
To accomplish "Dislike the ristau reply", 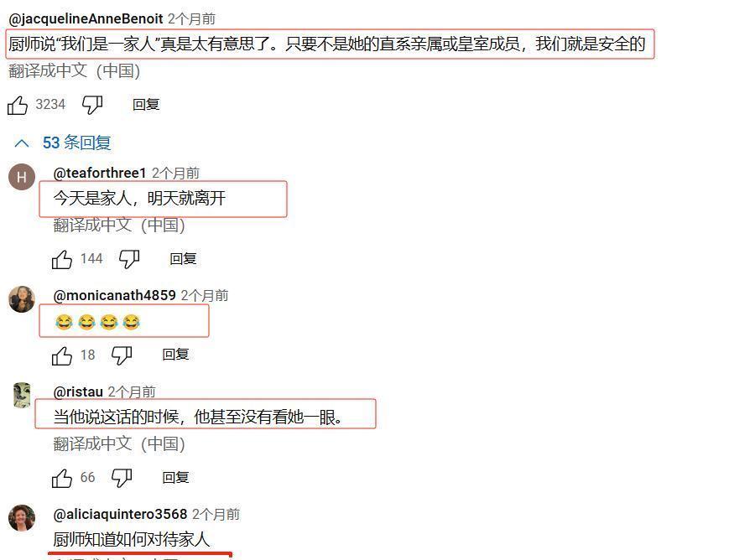I will pyautogui.click(x=122, y=478).
